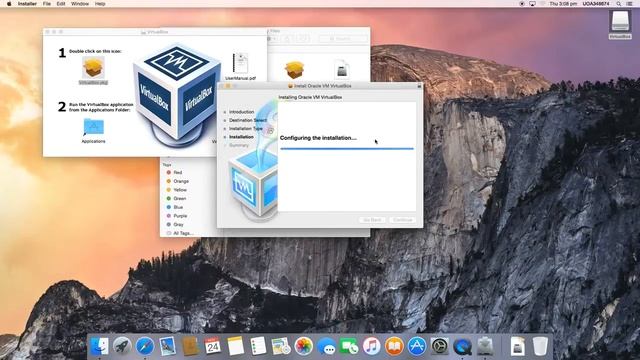Click the search field in the Finder toolbar

pos(343,39)
